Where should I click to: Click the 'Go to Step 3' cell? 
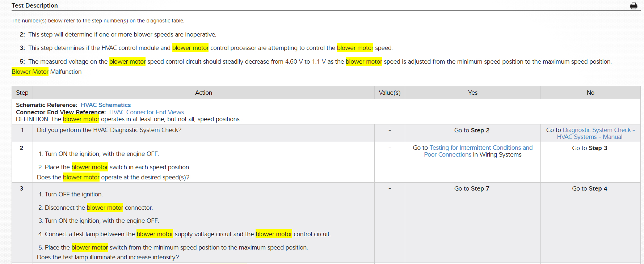coord(590,148)
